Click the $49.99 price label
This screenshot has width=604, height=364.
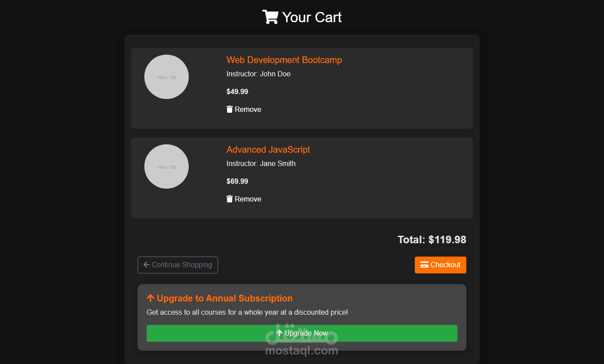pos(237,91)
